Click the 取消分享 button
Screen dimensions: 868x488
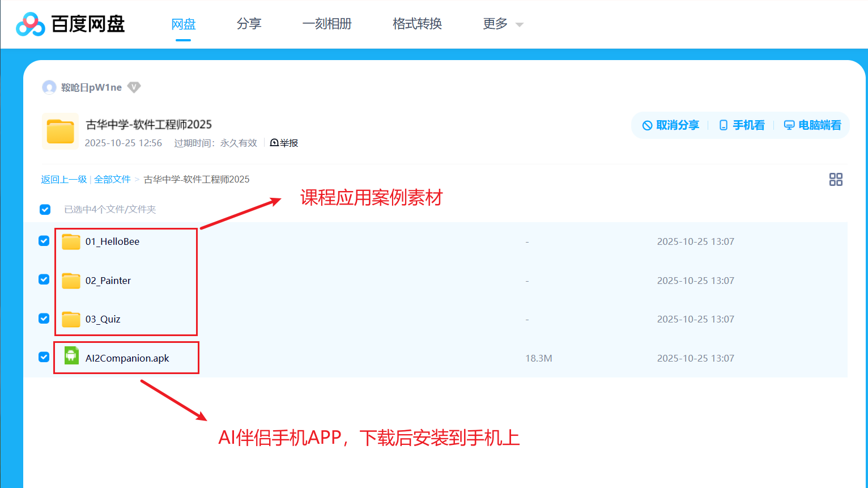point(671,125)
